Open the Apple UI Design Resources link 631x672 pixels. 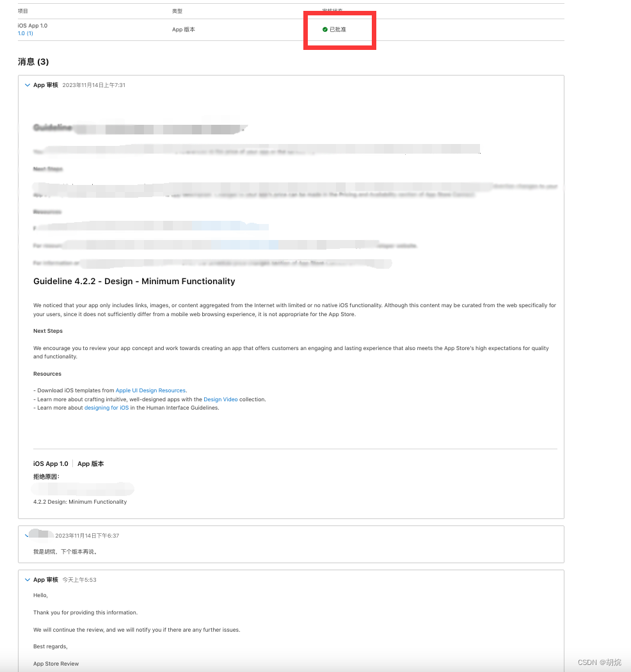click(x=150, y=390)
